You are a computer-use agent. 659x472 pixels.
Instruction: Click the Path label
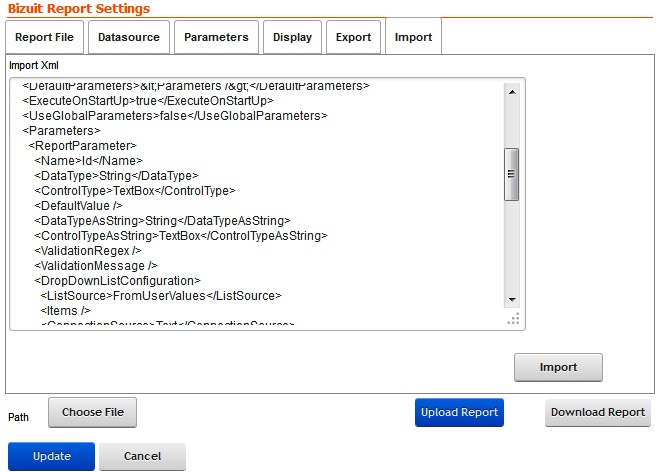click(x=18, y=417)
